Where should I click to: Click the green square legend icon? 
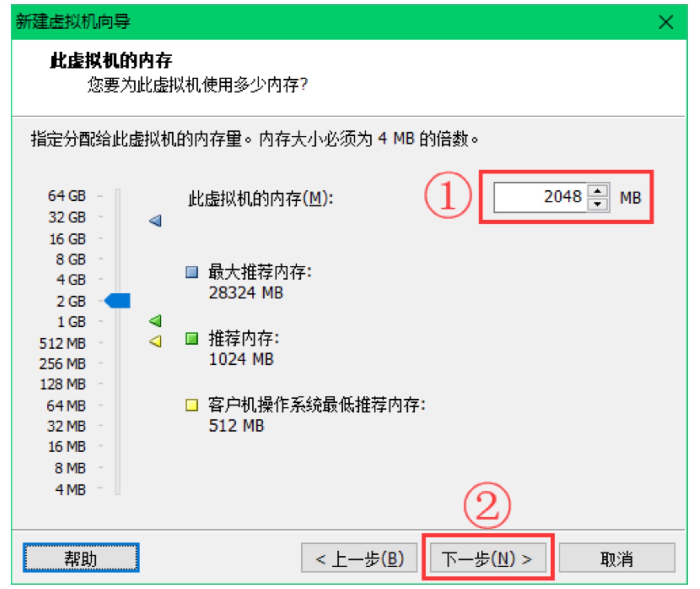tap(192, 338)
